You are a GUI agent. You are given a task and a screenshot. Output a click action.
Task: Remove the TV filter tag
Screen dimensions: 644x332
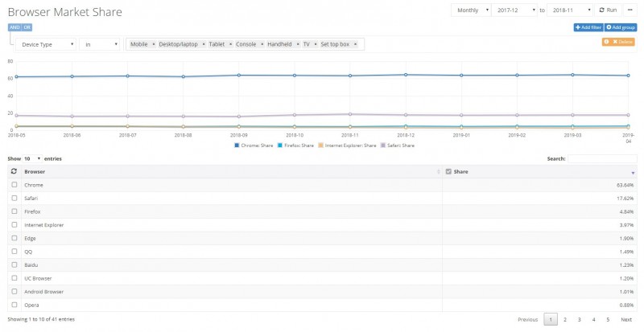(316, 44)
